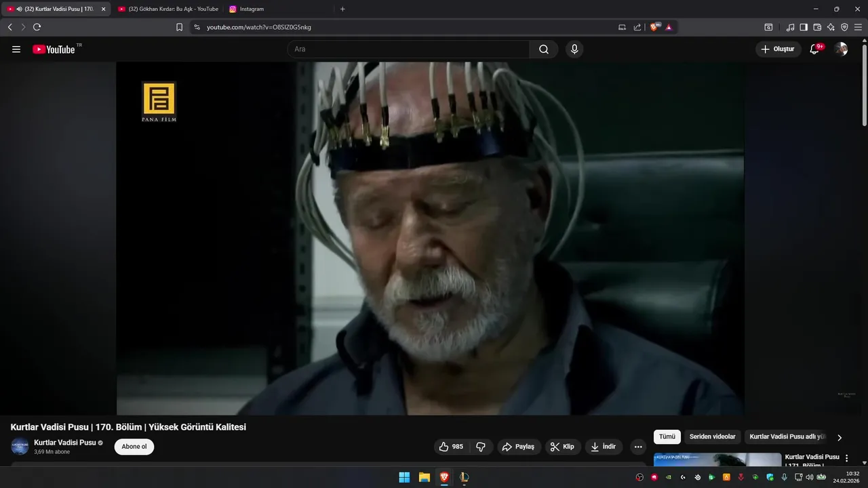The image size is (868, 488).
Task: Click the video player to pause
Action: tap(430, 239)
